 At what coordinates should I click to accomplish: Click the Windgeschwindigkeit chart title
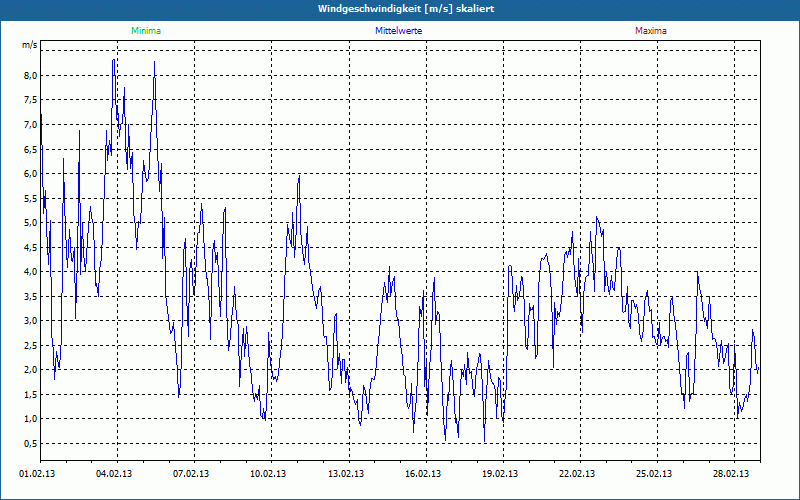pos(406,9)
